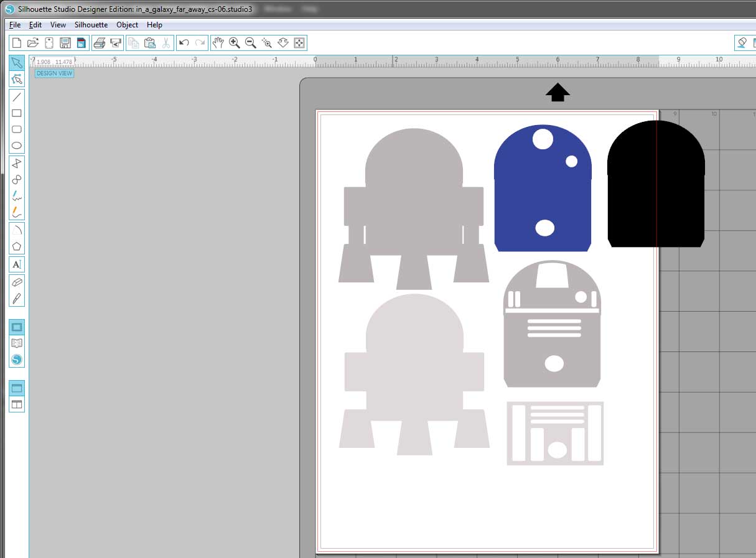This screenshot has width=756, height=558.
Task: Switch to the two-pane split view
Action: (x=17, y=404)
